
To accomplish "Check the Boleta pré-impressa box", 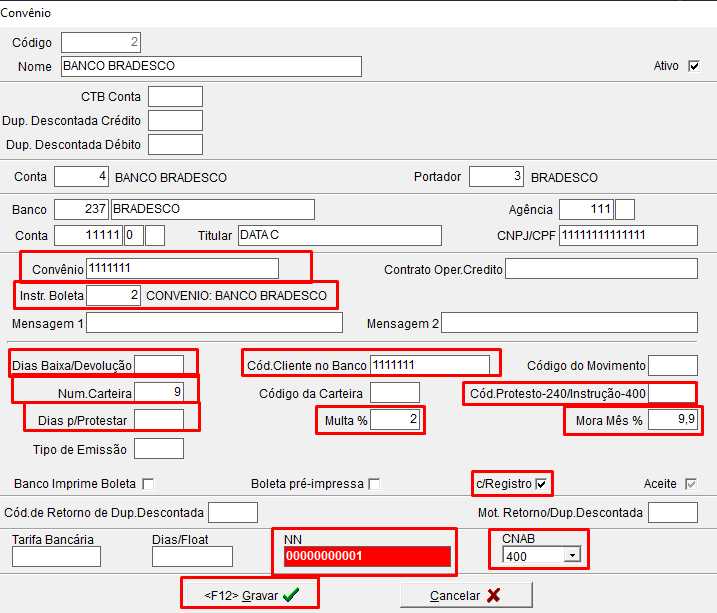I will coord(374,484).
